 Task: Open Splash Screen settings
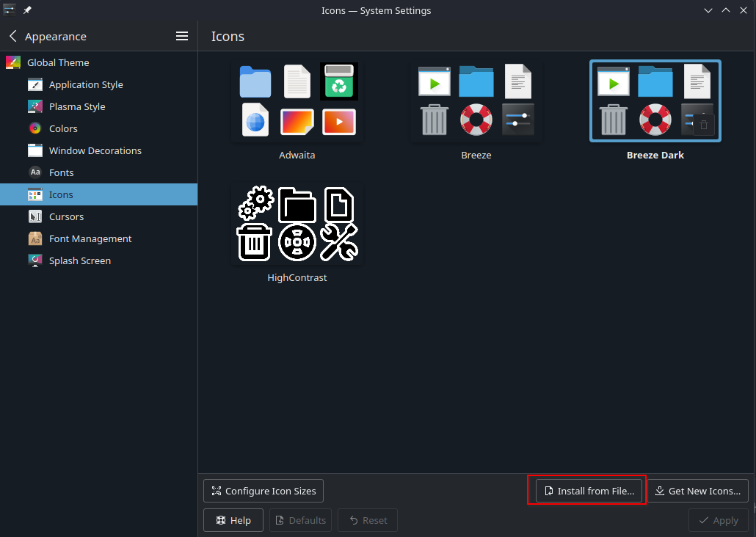point(99,260)
